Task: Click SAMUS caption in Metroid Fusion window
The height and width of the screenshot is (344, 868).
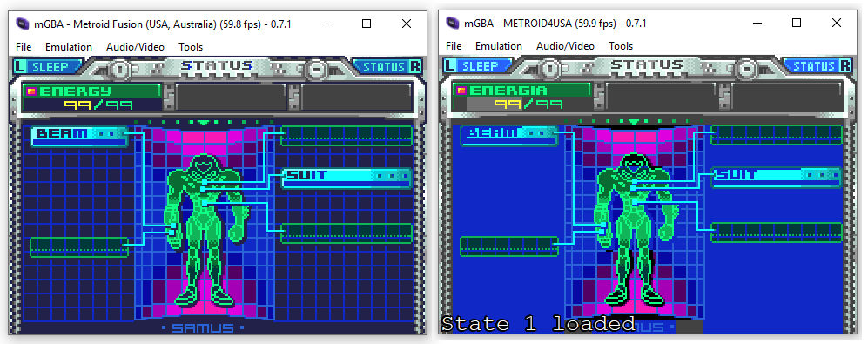Action: 203,328
